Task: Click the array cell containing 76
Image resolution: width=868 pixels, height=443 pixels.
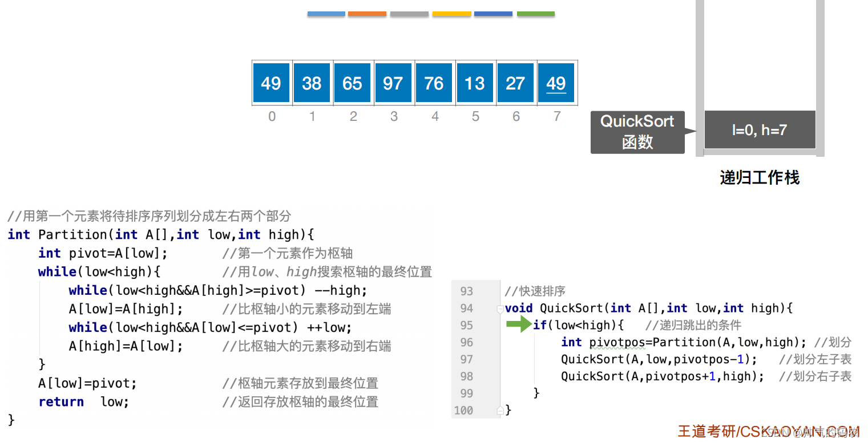Action: [434, 83]
